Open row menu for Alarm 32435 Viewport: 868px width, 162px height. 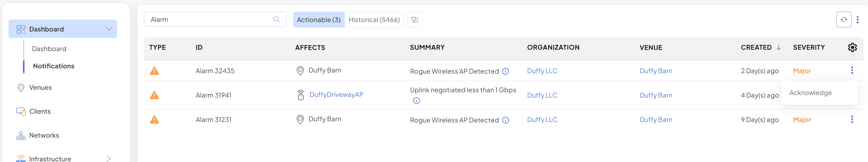[x=852, y=70]
